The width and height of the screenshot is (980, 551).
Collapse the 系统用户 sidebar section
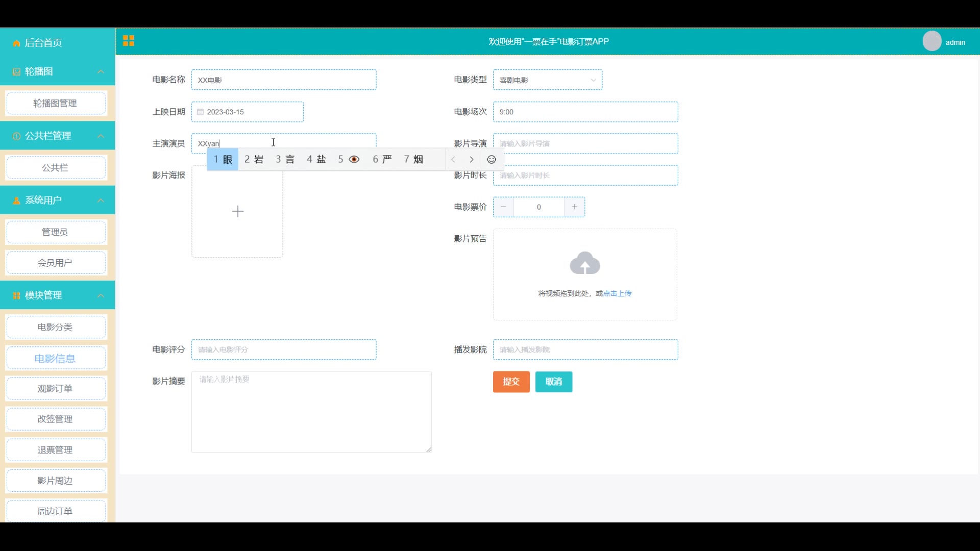tap(101, 201)
